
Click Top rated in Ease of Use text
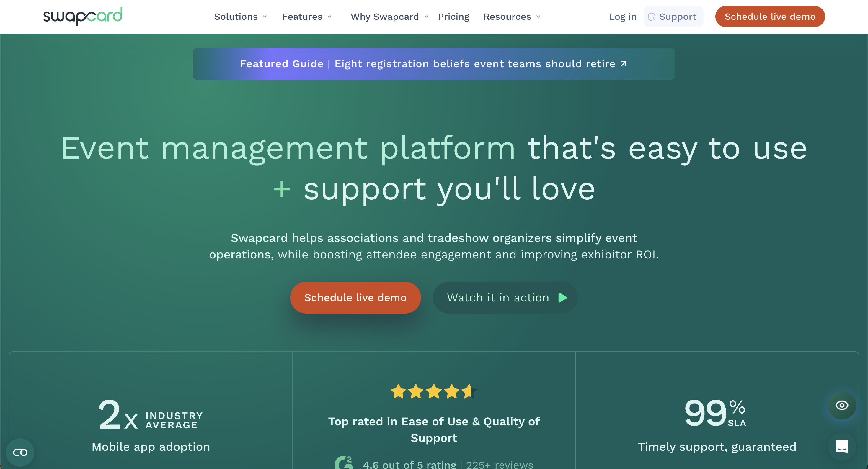(x=434, y=429)
